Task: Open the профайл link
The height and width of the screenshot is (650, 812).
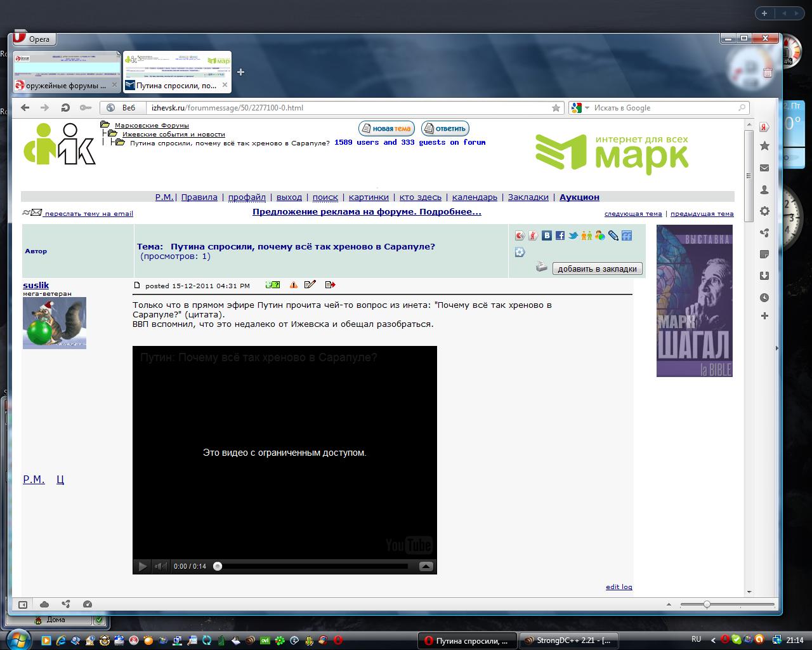Action: (x=247, y=197)
